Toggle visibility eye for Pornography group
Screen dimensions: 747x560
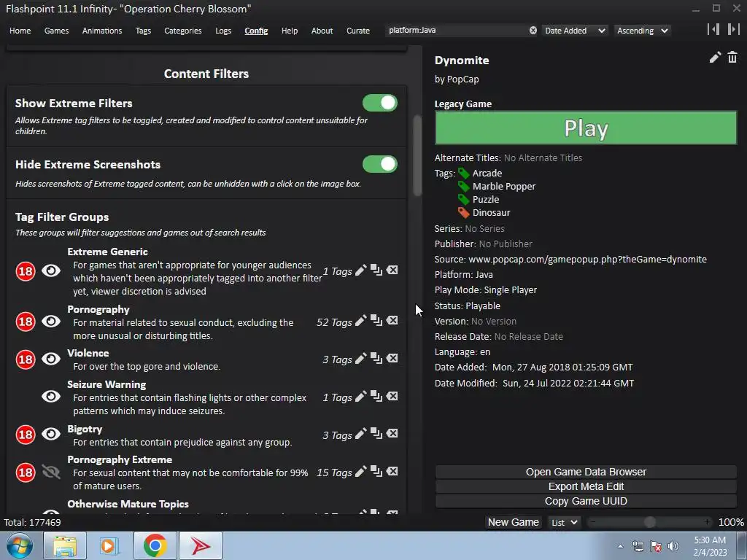(51, 321)
